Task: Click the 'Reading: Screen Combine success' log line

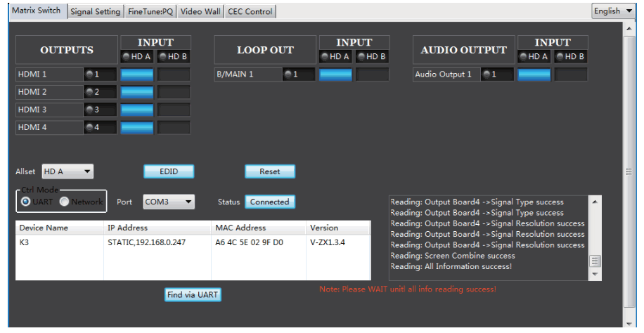Action: [452, 256]
